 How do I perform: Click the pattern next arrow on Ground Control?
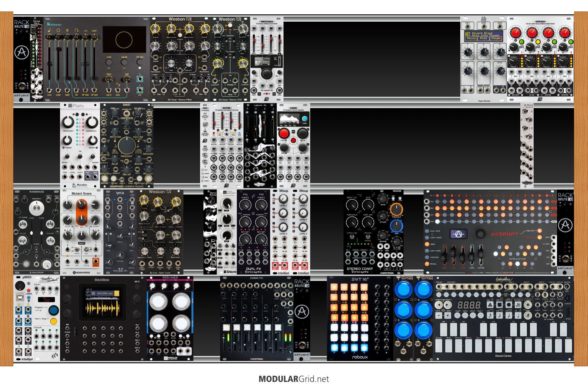pos(447,305)
